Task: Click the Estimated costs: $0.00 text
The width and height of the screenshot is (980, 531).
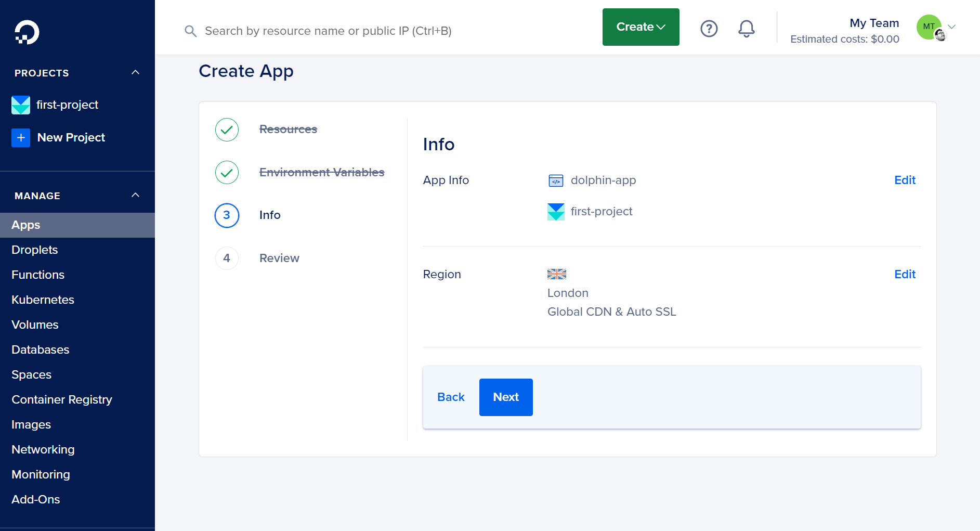Action: (x=845, y=40)
